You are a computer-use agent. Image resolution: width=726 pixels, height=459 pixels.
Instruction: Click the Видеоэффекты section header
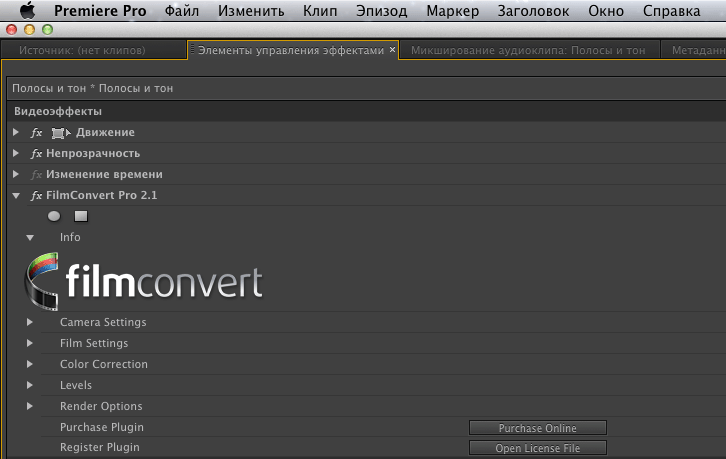pyautogui.click(x=58, y=111)
